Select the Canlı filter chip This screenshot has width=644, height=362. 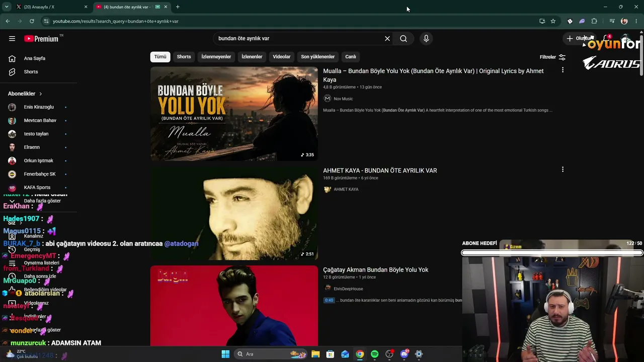coord(351,57)
